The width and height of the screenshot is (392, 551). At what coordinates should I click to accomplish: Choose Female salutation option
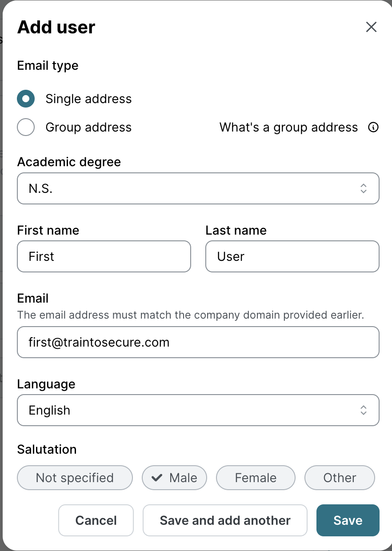256,478
